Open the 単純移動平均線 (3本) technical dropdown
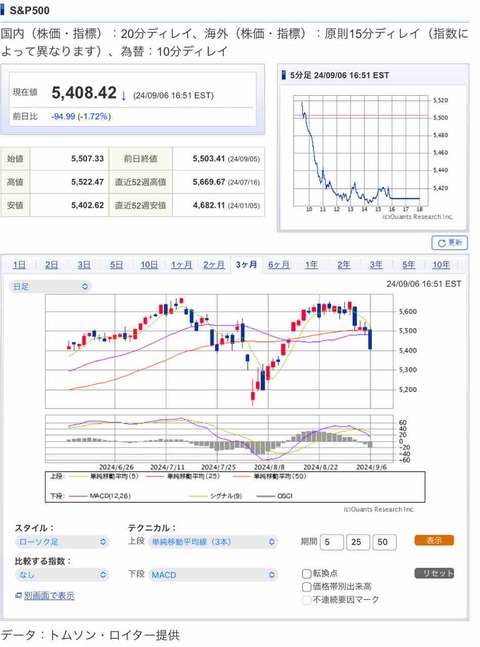 [x=213, y=542]
